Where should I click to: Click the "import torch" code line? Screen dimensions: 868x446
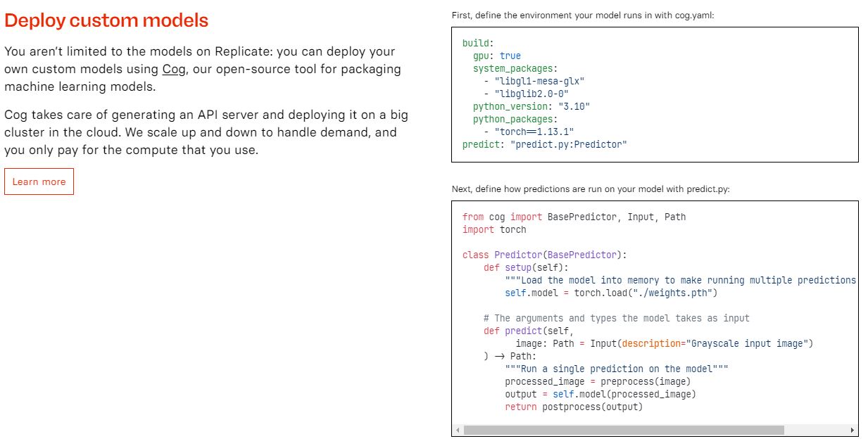pos(494,229)
